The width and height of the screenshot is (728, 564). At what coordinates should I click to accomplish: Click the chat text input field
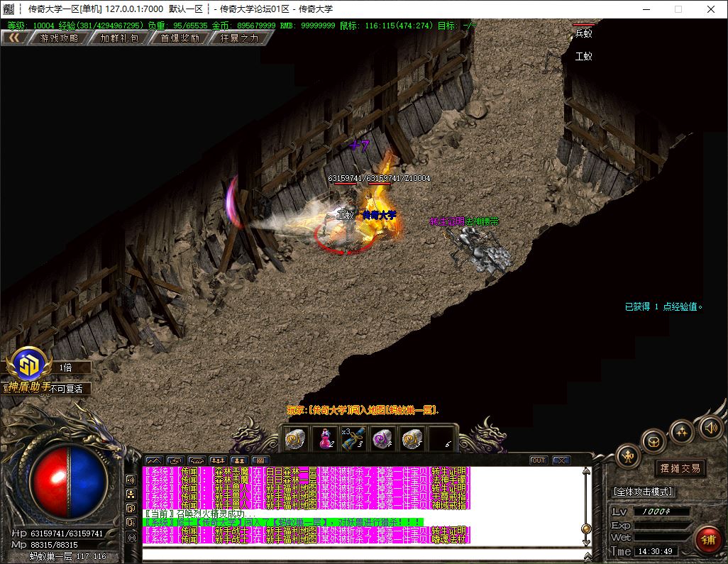pos(363,554)
